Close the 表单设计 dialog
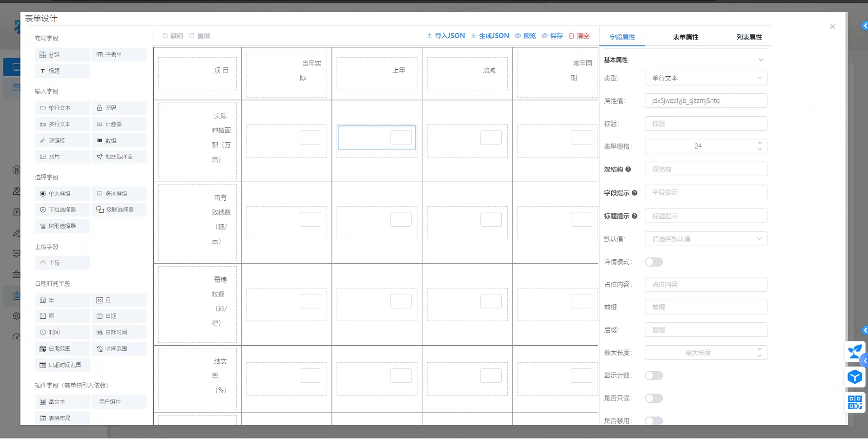Viewport: 868px width, 439px height. pos(833,27)
